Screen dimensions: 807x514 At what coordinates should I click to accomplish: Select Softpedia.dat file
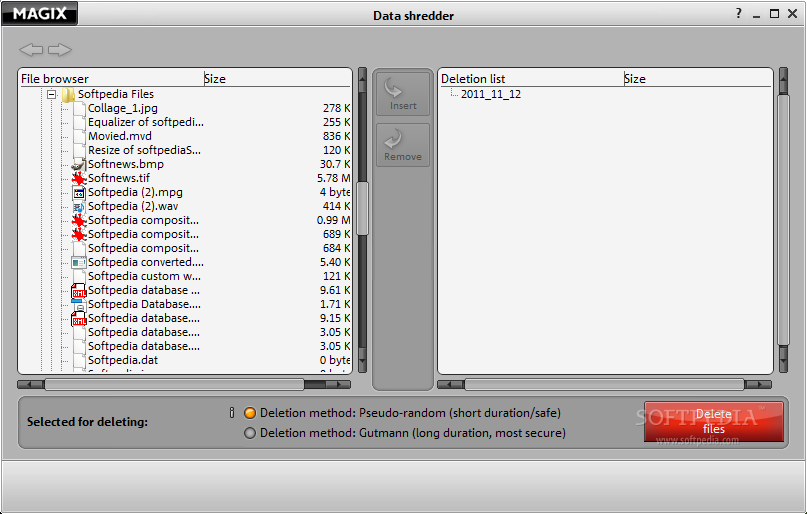tap(122, 360)
